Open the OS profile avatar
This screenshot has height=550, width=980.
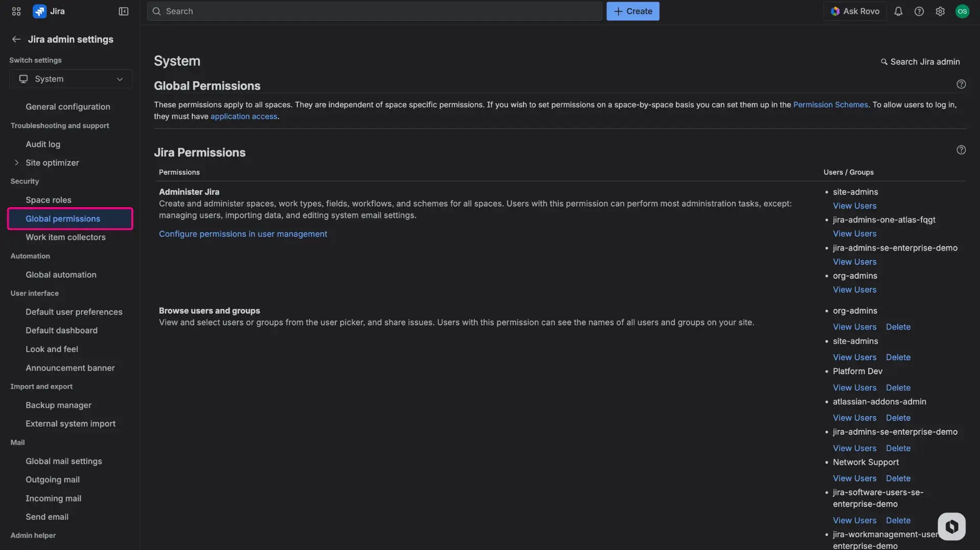pos(963,11)
